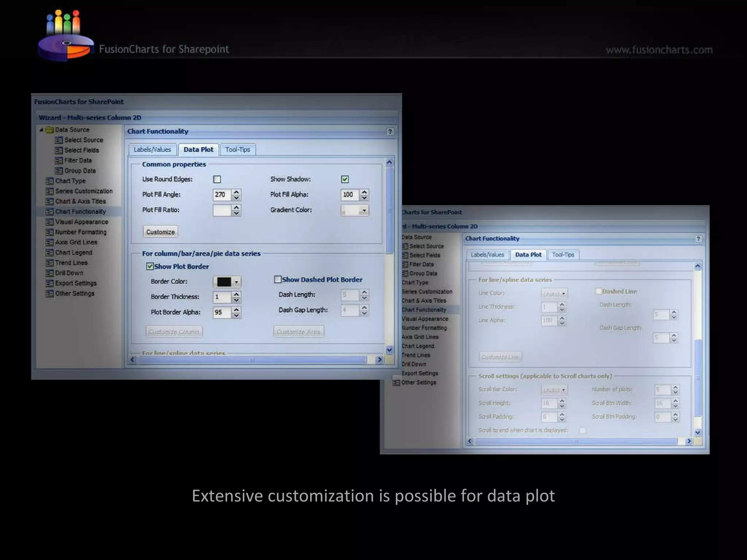The image size is (747, 560).
Task: Open Tool-Tips tab in left window
Action: pos(238,149)
